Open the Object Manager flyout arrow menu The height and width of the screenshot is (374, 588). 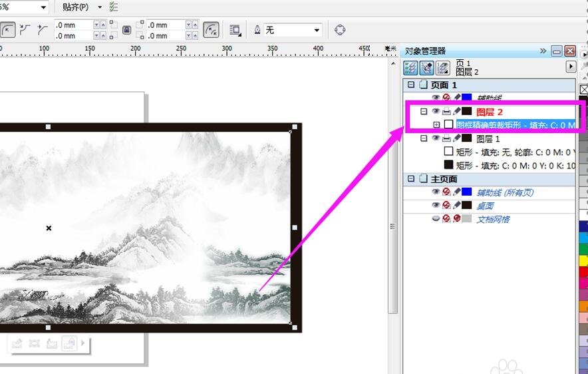[570, 67]
